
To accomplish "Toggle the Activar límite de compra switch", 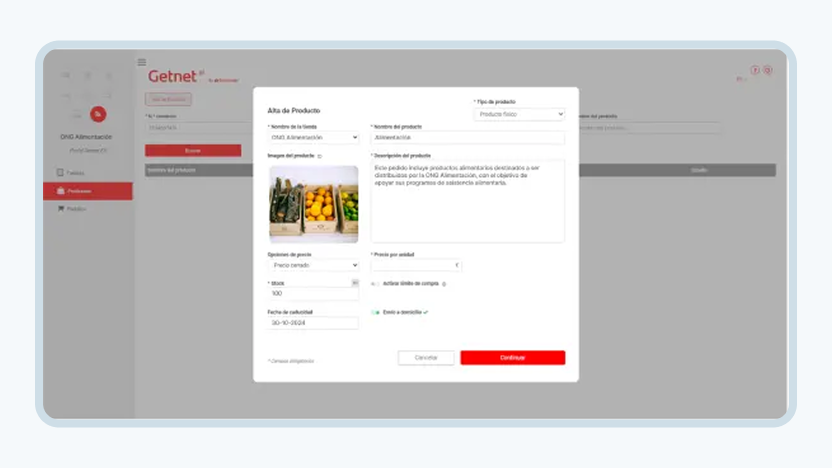I will click(x=375, y=284).
